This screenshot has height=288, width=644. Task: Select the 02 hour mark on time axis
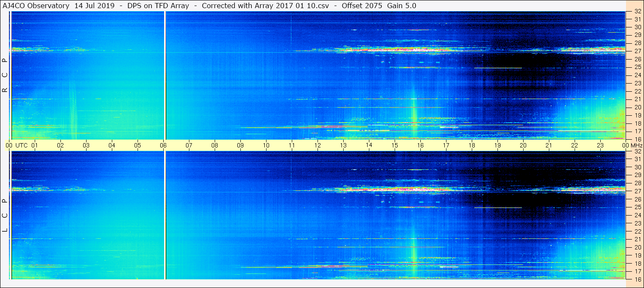pos(60,145)
